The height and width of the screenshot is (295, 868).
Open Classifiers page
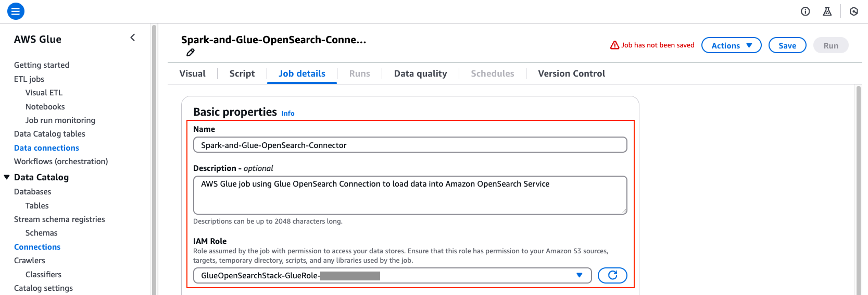click(43, 275)
